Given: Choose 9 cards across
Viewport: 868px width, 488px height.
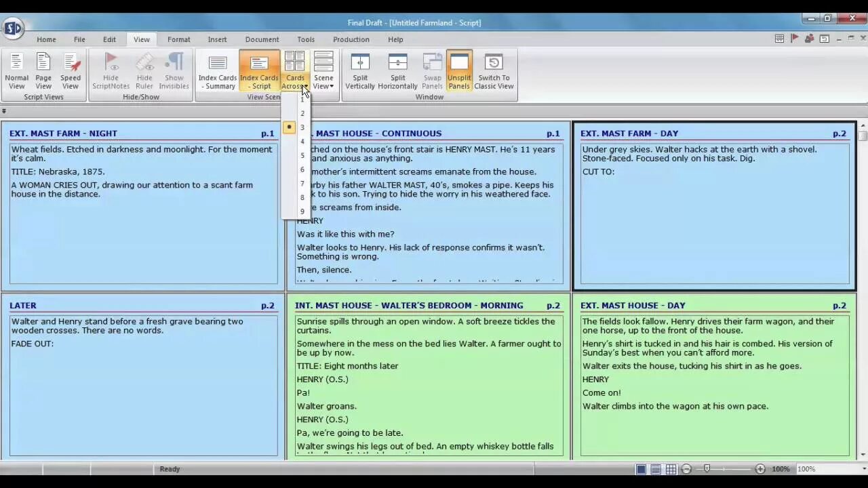Looking at the screenshot, I should (x=302, y=211).
